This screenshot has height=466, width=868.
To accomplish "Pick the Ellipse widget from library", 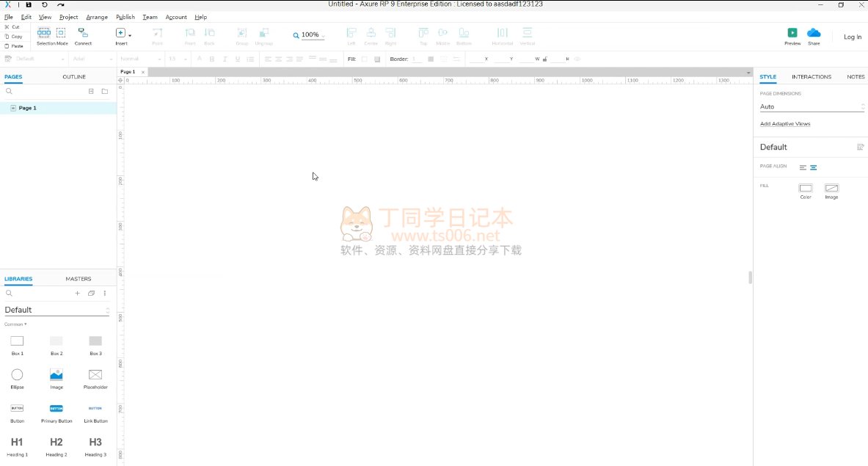I will click(17, 375).
